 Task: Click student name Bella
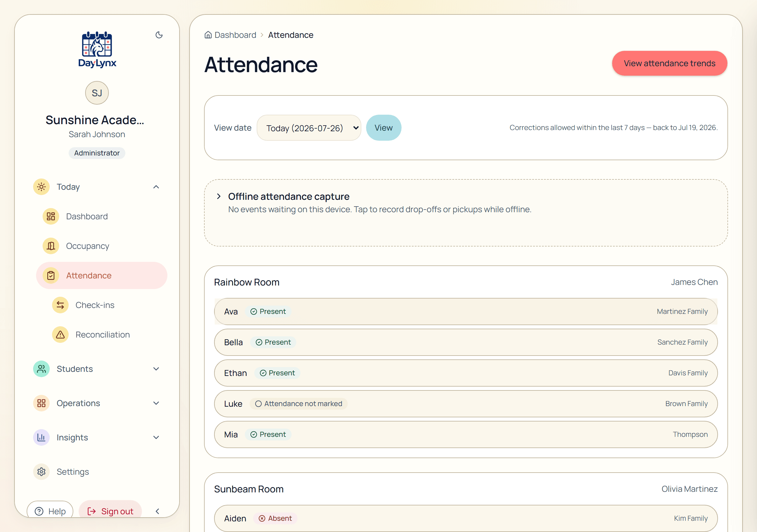(233, 342)
